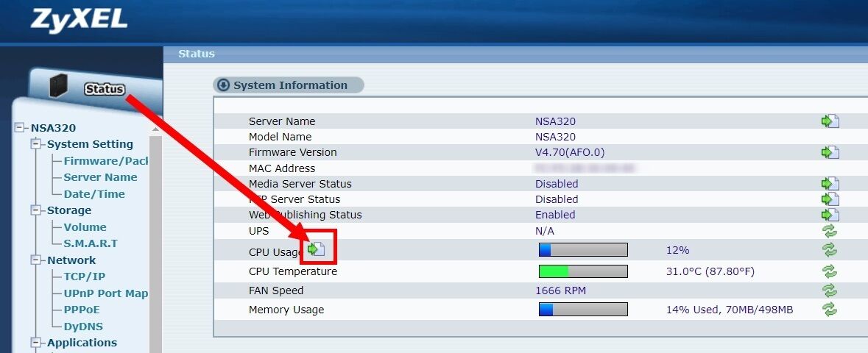Click the Web Publishing Enabled value
Screen dimensions: 868x353
(x=555, y=215)
